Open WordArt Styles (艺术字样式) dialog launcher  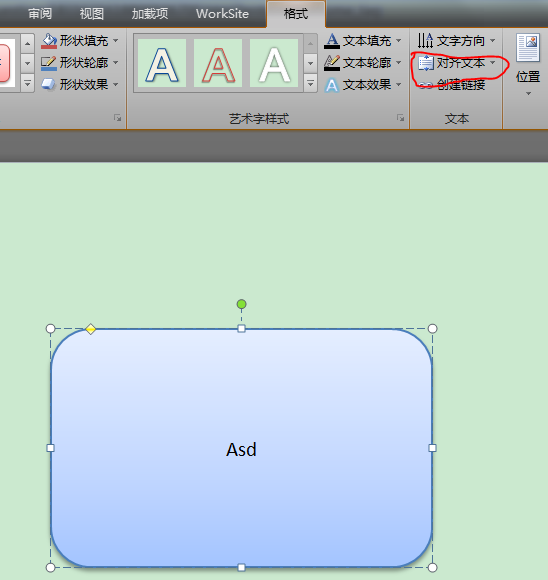point(400,118)
